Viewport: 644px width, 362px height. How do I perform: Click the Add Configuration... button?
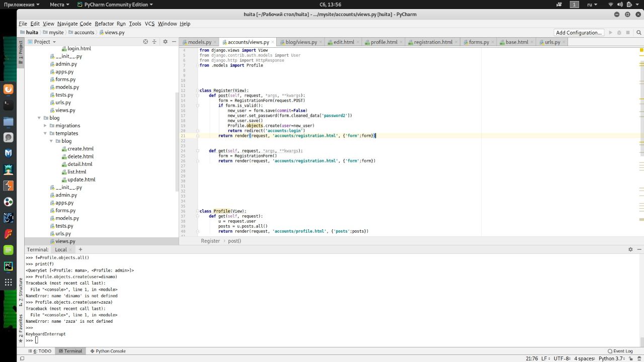pyautogui.click(x=579, y=33)
